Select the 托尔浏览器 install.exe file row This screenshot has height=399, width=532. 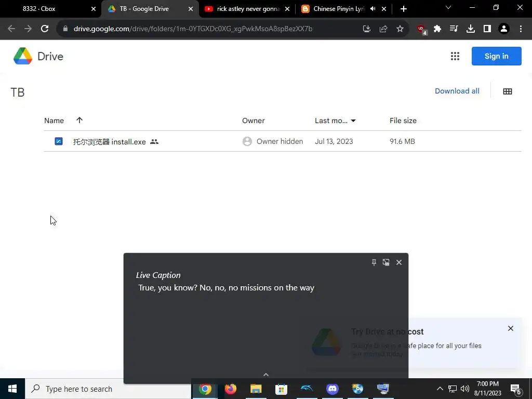click(282, 141)
